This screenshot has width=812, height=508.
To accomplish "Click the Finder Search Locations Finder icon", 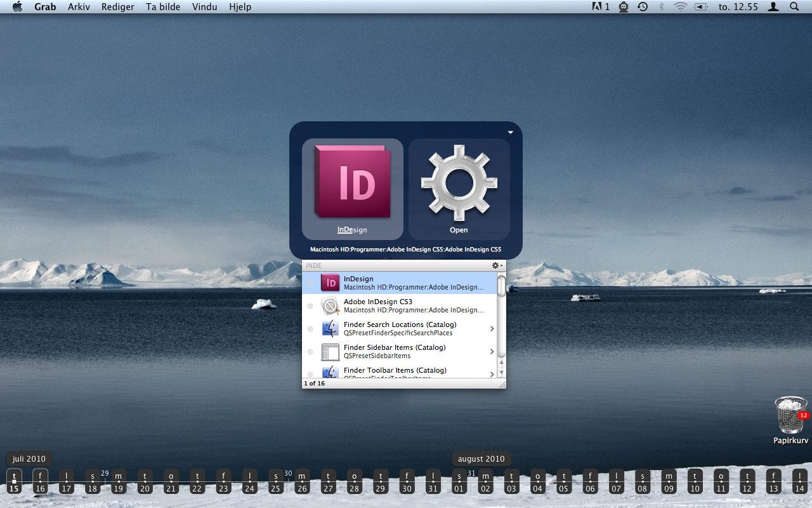I will (330, 328).
